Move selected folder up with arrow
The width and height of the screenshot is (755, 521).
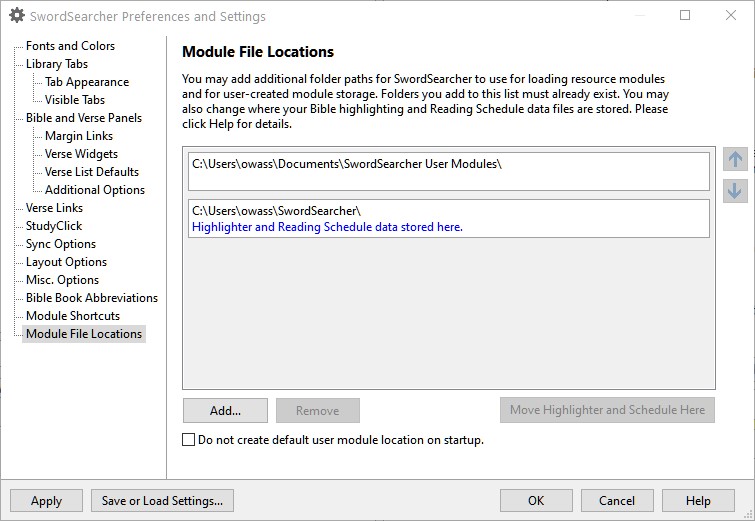[735, 159]
